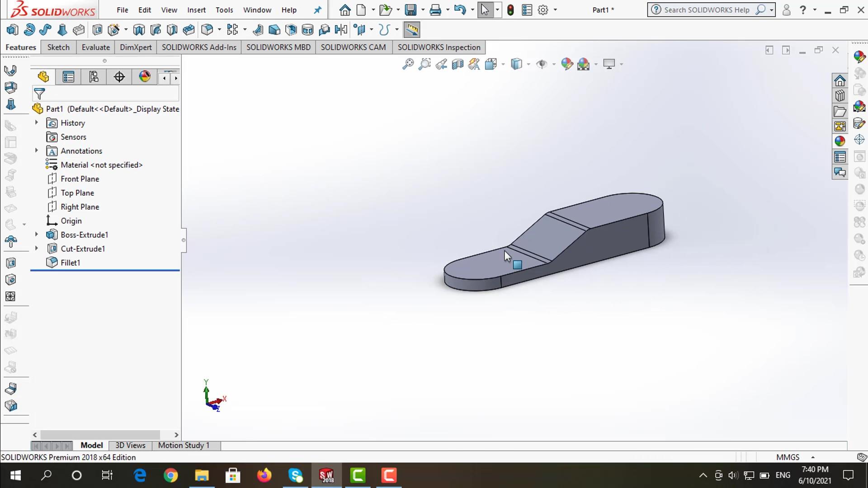Open the PropertyManager tab icon
The image size is (868, 488).
[x=68, y=77]
